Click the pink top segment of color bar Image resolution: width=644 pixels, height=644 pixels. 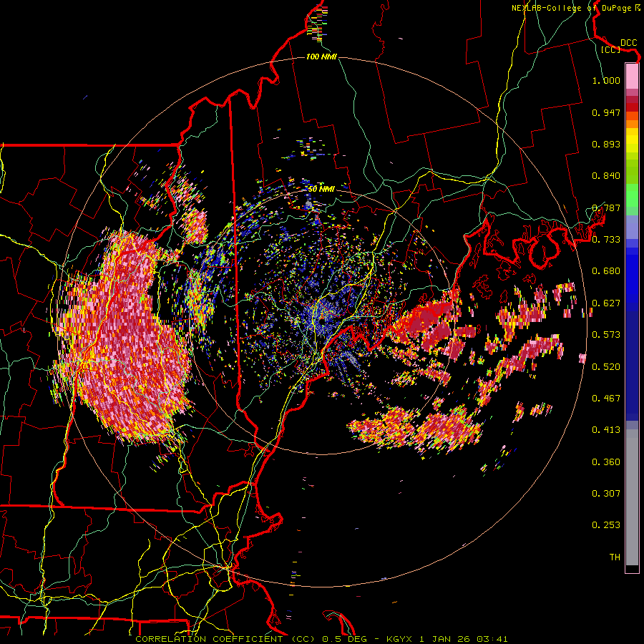[632, 76]
